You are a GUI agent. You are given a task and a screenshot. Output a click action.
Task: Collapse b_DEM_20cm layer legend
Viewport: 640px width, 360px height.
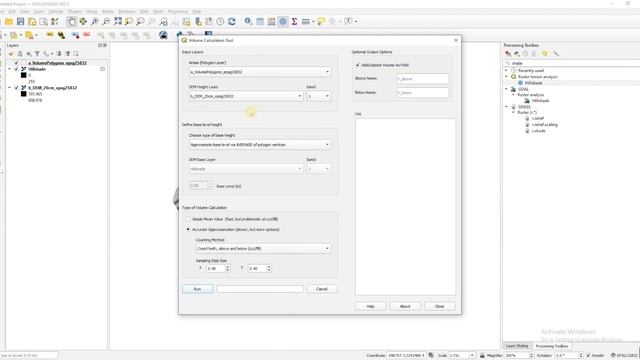click(10, 88)
